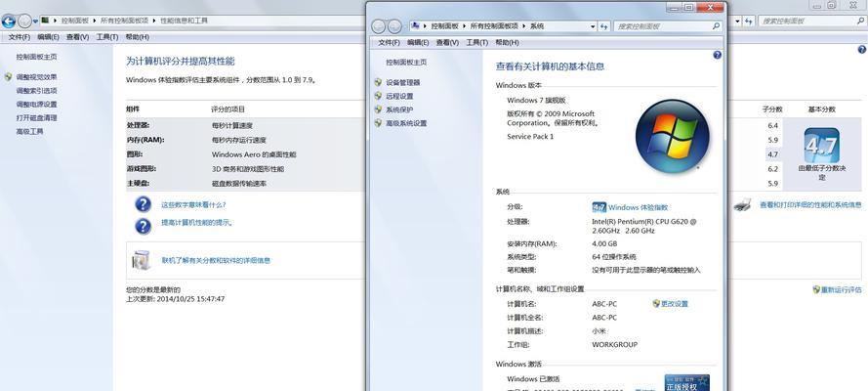Open help with System window's blue question icon

pos(718,55)
